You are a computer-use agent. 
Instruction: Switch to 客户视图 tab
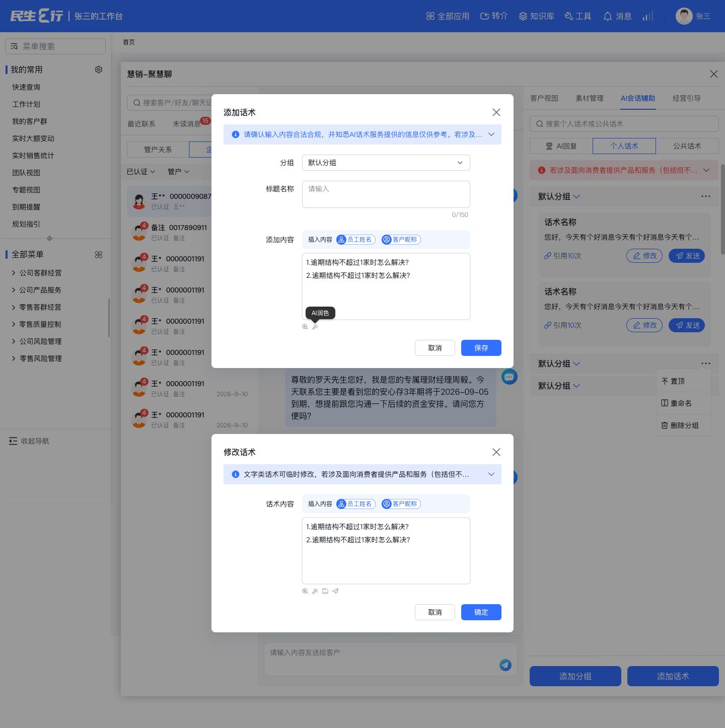[544, 98]
